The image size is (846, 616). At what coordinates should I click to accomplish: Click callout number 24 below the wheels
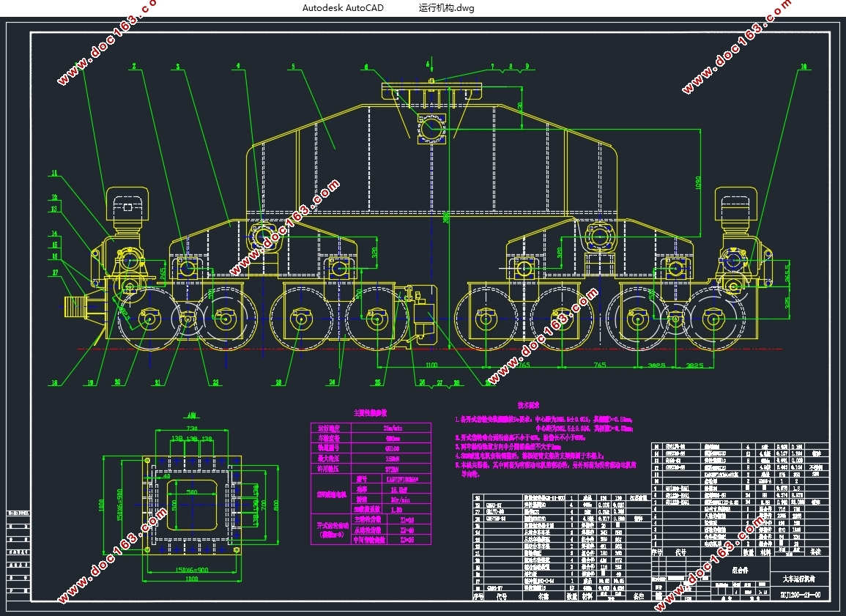coord(332,382)
